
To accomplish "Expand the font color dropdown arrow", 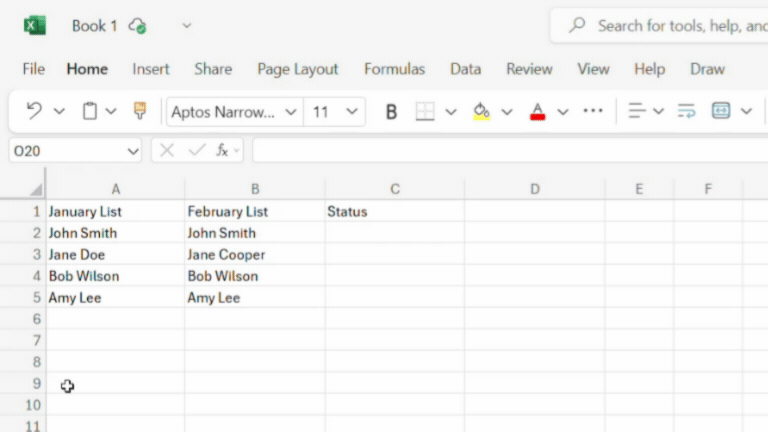I will [563, 112].
